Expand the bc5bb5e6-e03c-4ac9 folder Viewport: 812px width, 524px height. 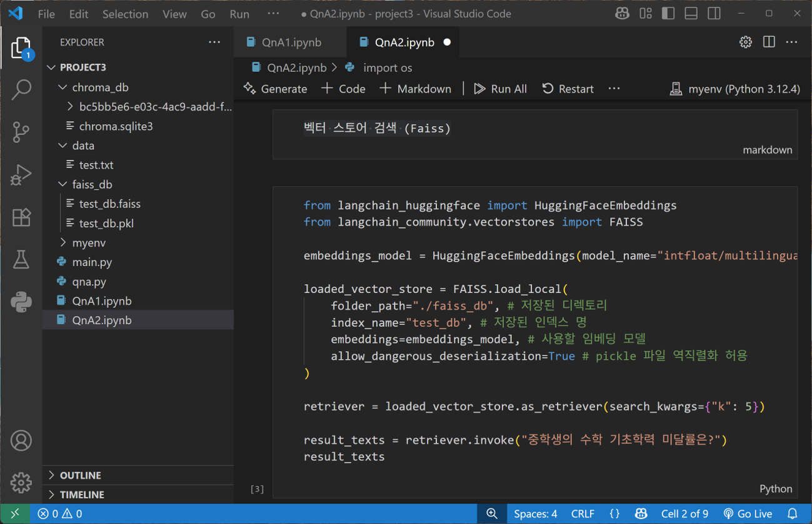[x=138, y=107]
